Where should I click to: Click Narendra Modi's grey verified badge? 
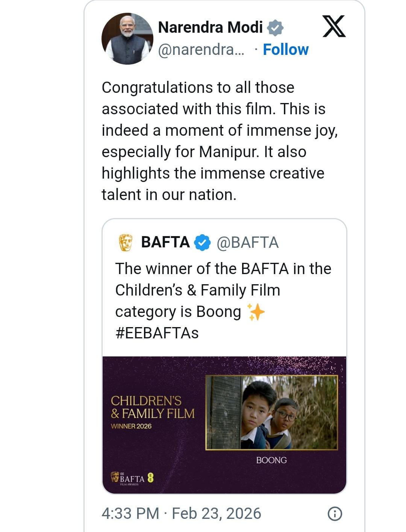(x=275, y=28)
